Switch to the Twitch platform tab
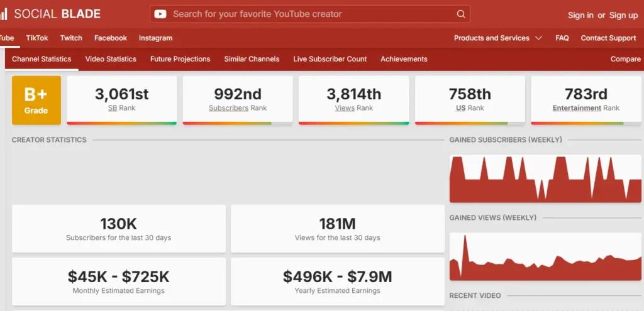644x311 pixels. 71,38
